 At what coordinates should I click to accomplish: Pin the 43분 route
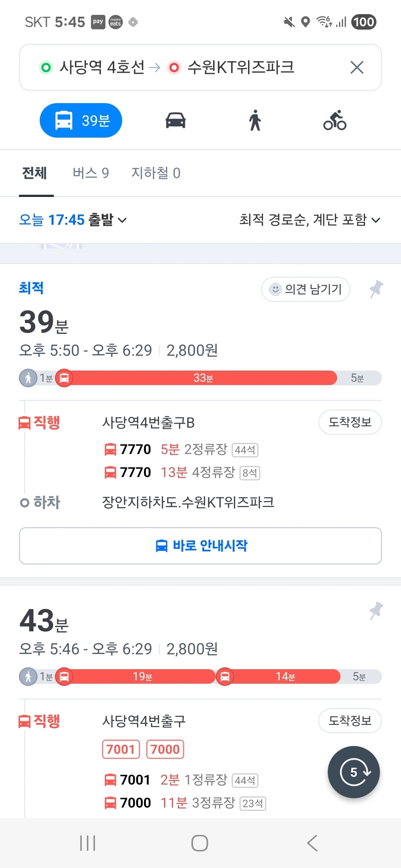tap(376, 611)
